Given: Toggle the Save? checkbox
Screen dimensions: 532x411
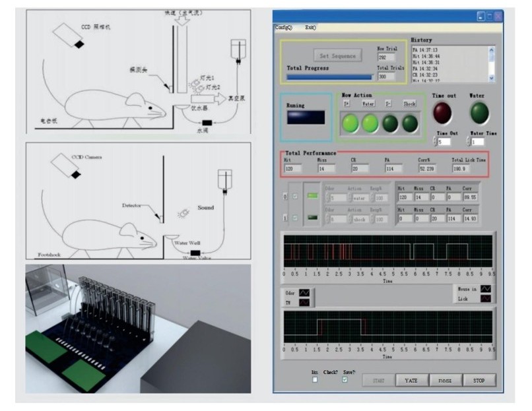Looking at the screenshot, I should click(345, 379).
